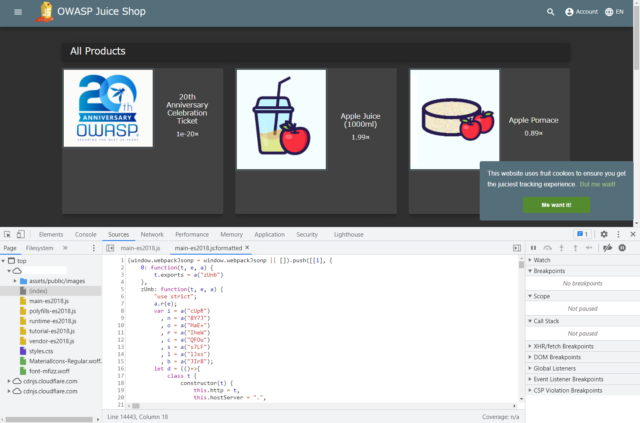Open the navigator pane three-dot menu

[x=93, y=248]
